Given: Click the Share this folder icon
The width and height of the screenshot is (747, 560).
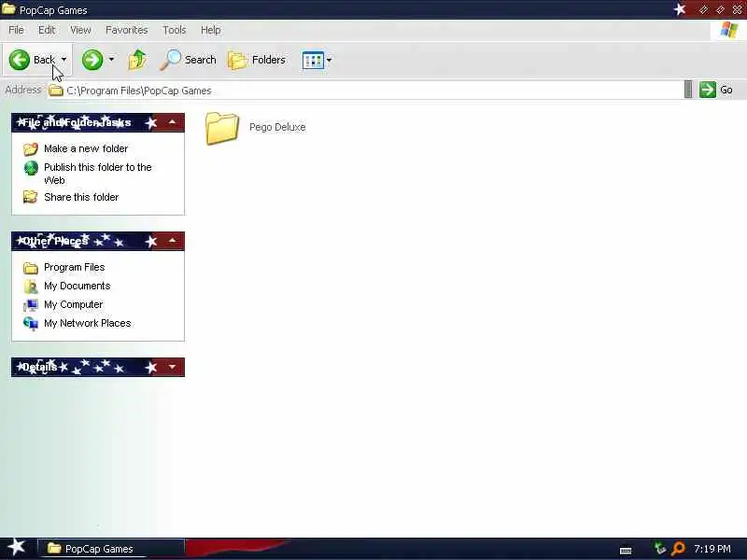Looking at the screenshot, I should coord(31,197).
